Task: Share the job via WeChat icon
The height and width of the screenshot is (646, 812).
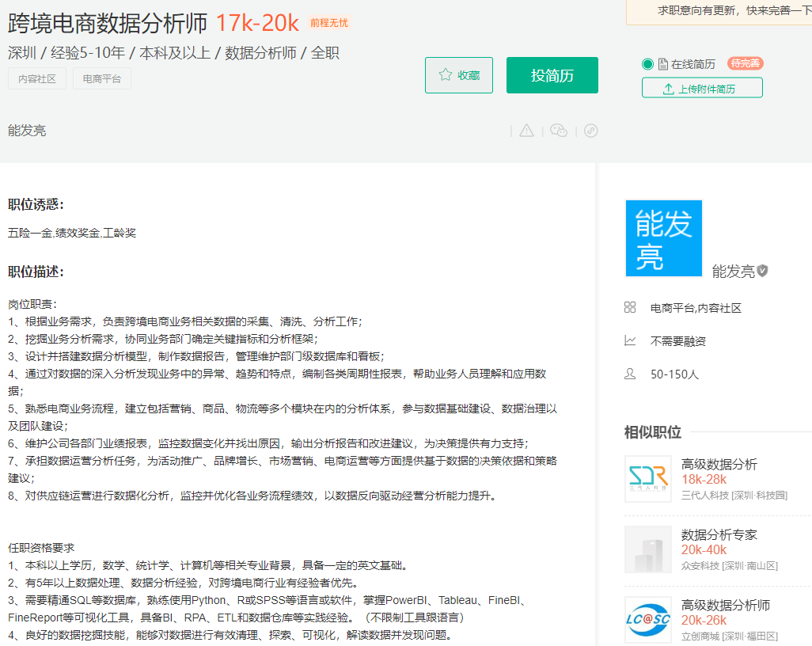Action: click(559, 131)
